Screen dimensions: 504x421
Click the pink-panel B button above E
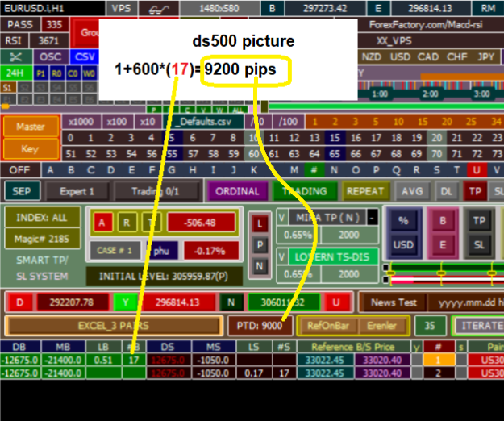pyautogui.click(x=443, y=220)
